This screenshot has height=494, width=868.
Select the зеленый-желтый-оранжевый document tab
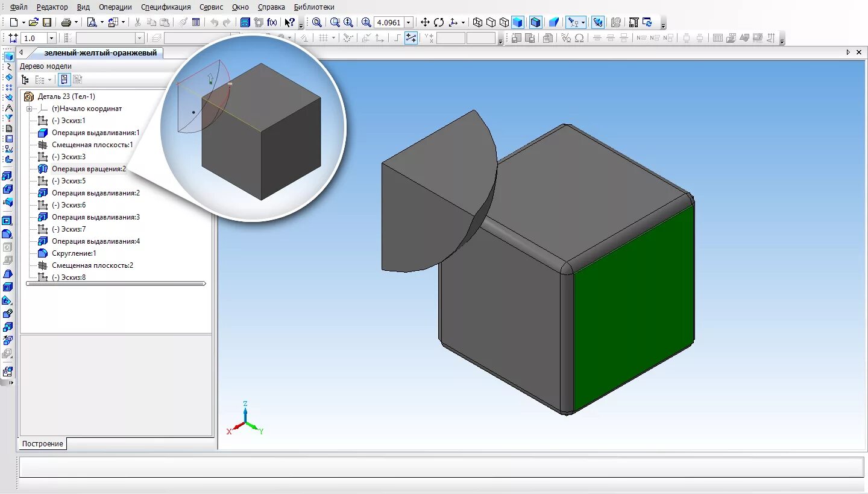(100, 53)
